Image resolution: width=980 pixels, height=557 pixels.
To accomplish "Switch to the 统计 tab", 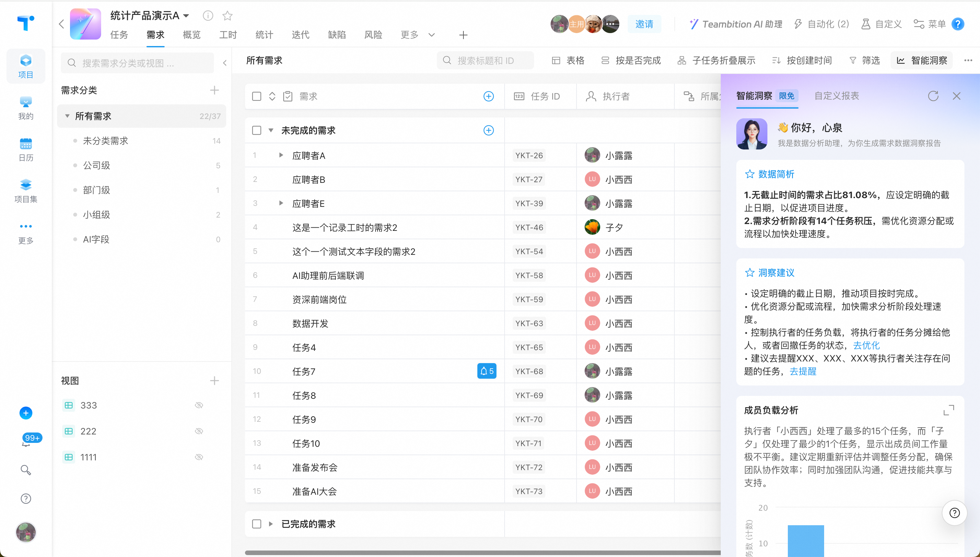I will pos(264,35).
